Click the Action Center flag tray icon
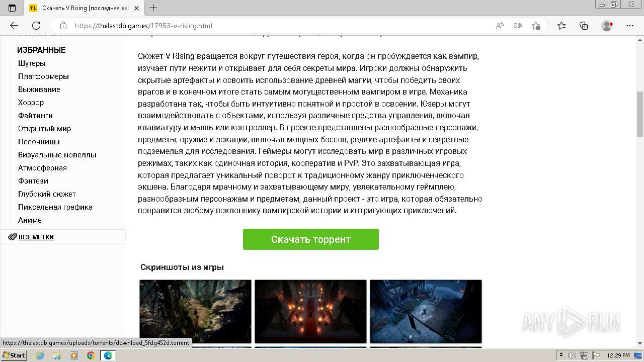This screenshot has width=644, height=362. coord(596,355)
